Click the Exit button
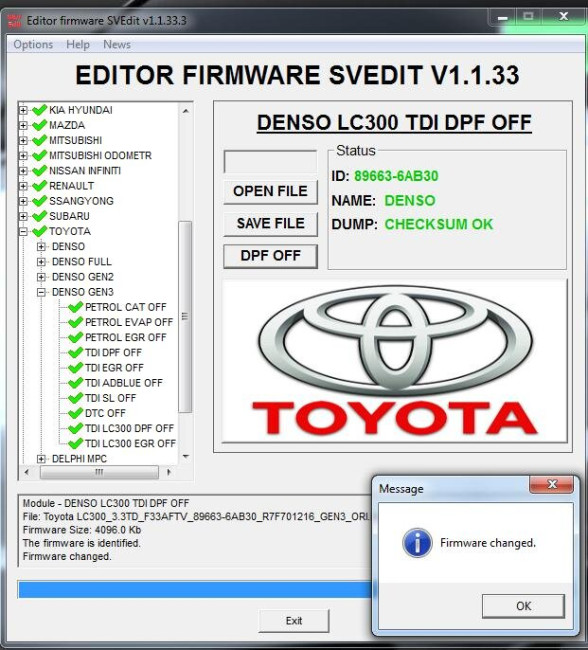This screenshot has height=650, width=588. click(294, 621)
